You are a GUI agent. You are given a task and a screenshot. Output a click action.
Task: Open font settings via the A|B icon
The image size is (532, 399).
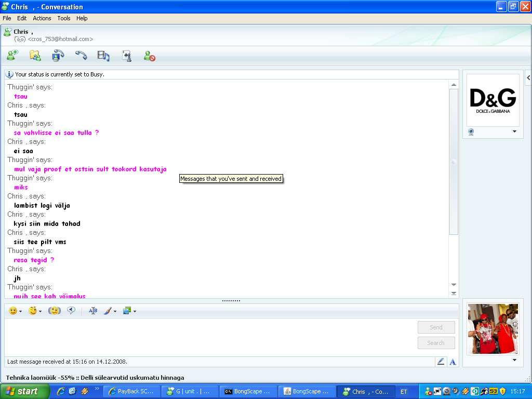[93, 310]
